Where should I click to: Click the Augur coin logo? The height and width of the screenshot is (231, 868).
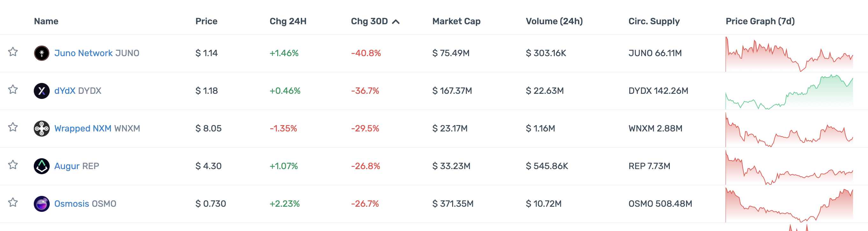click(41, 166)
